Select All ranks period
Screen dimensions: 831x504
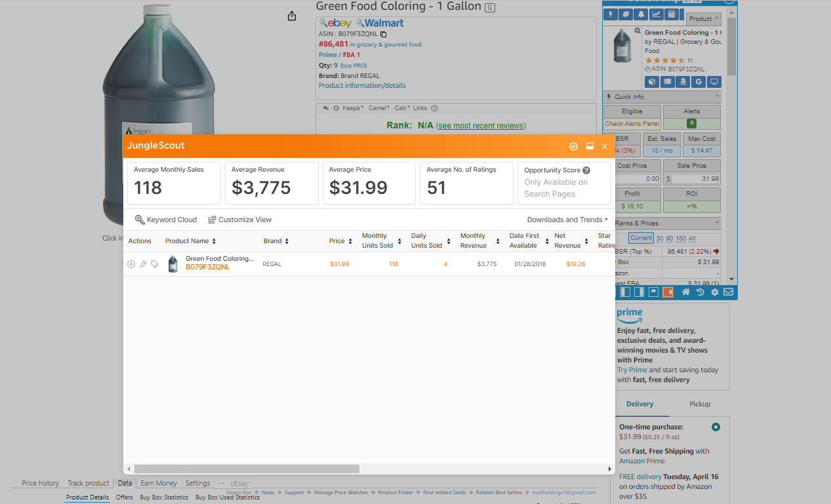692,238
